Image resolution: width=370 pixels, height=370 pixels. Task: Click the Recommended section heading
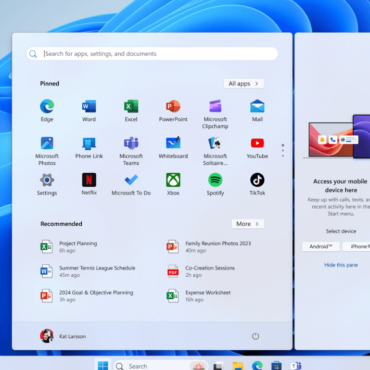(x=61, y=224)
